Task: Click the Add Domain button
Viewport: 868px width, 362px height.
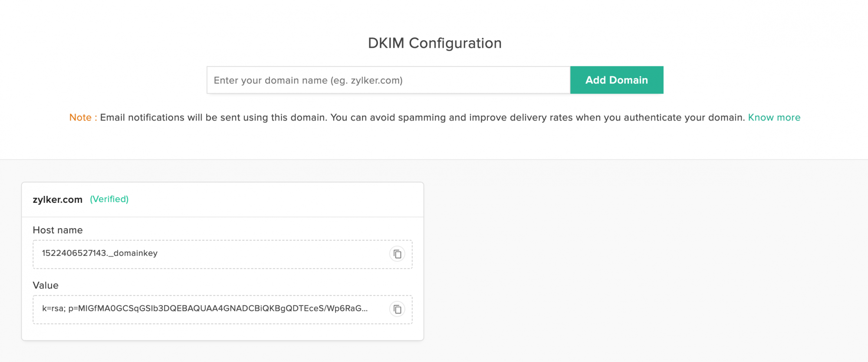Action: click(x=617, y=80)
